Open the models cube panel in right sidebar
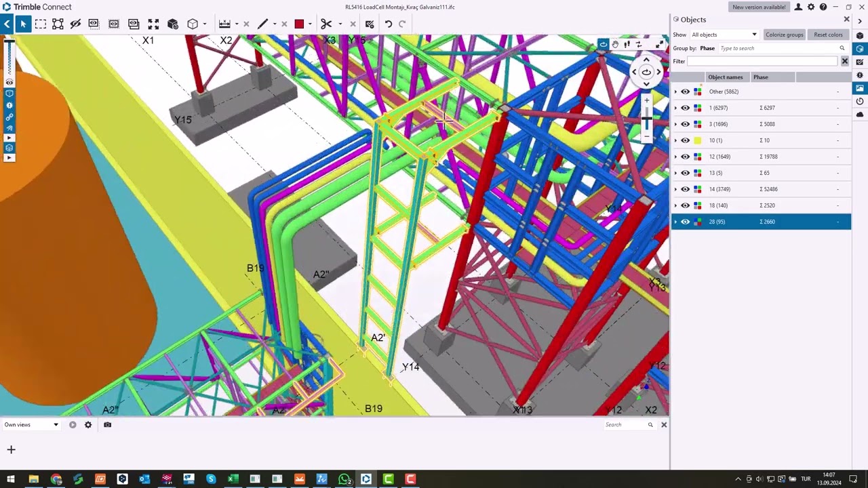Screen dimensions: 868x488 860,35
